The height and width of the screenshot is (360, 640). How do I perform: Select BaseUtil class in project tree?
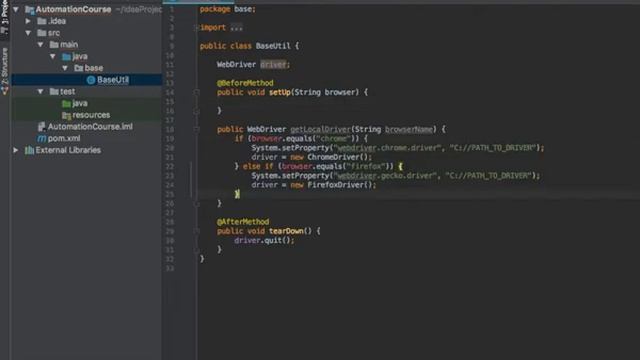tap(113, 80)
